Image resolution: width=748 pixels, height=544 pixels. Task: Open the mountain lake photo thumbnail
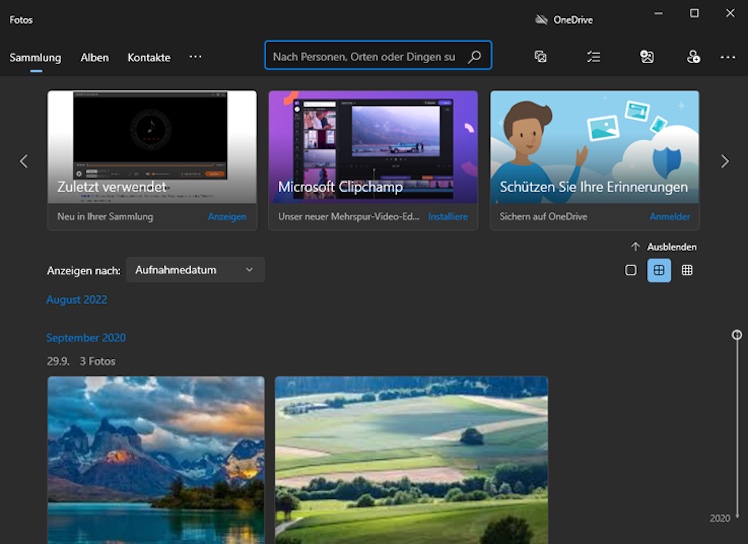156,459
